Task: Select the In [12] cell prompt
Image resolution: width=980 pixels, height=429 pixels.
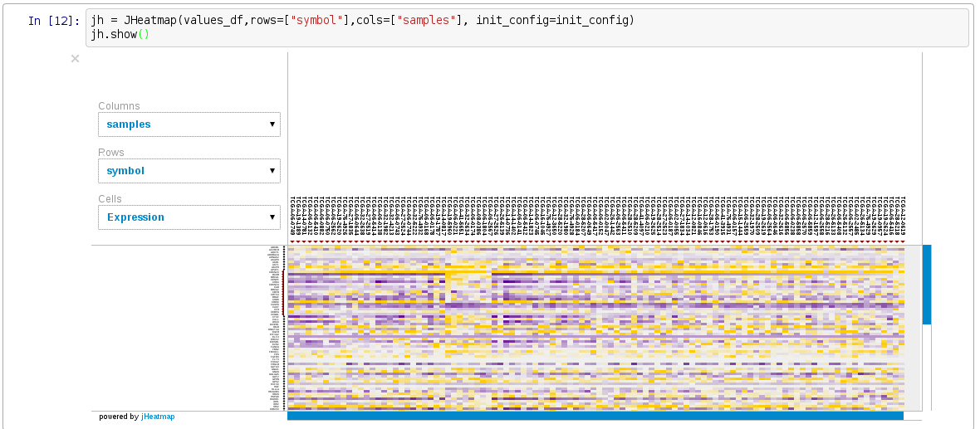Action: click(54, 21)
